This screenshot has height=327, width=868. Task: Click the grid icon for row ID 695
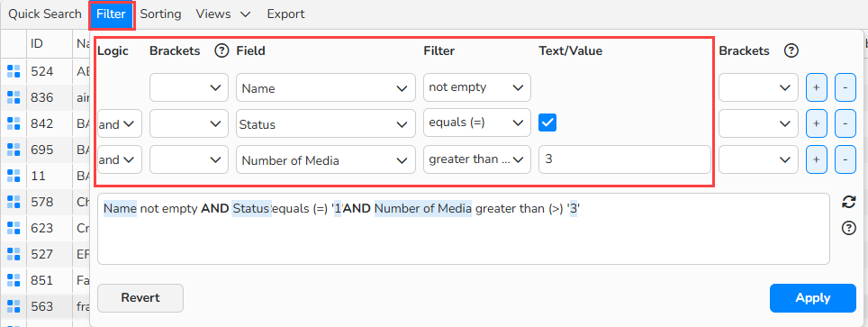(x=14, y=150)
